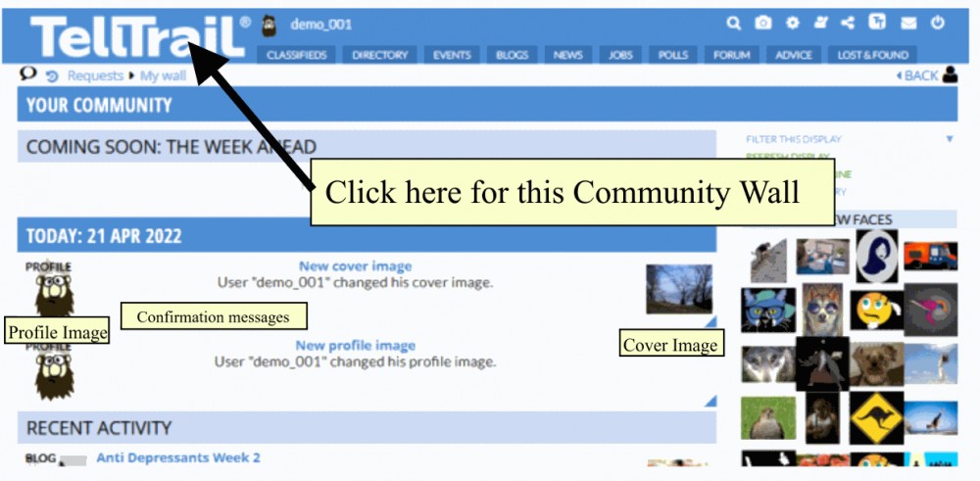The height and width of the screenshot is (481, 980).
Task: Open the Lost & Found tab
Action: click(x=872, y=55)
